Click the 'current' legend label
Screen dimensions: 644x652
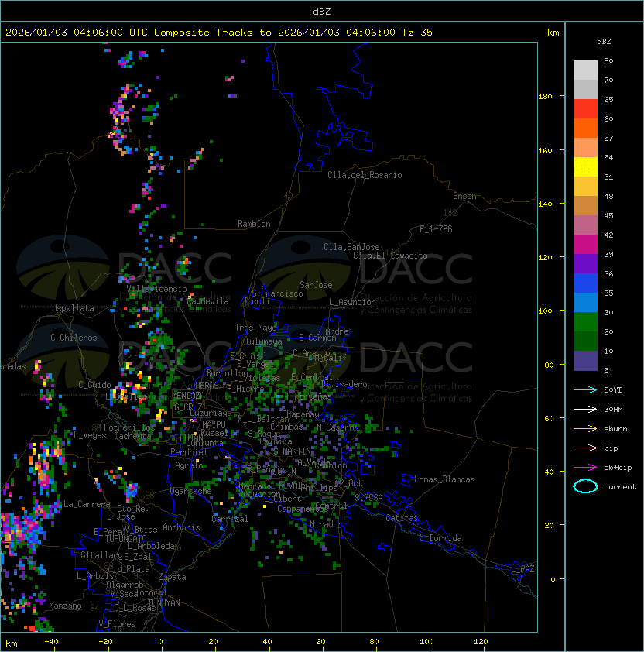pos(620,487)
